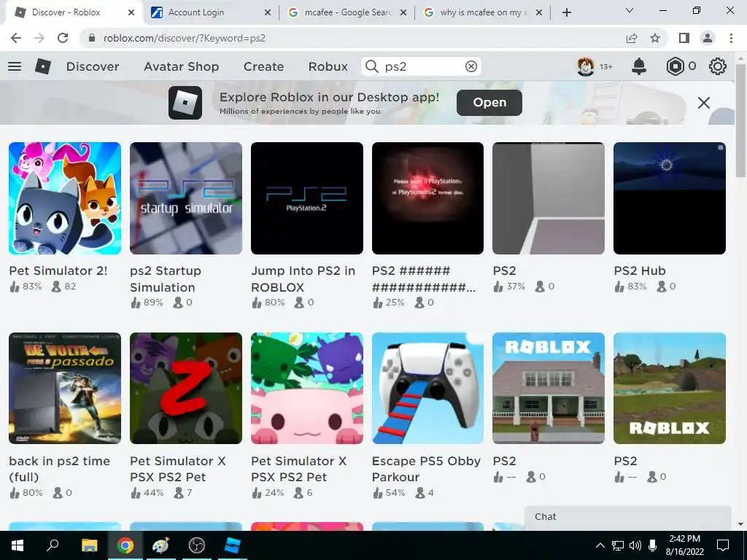Dismiss the Desktop app banner

click(x=704, y=103)
